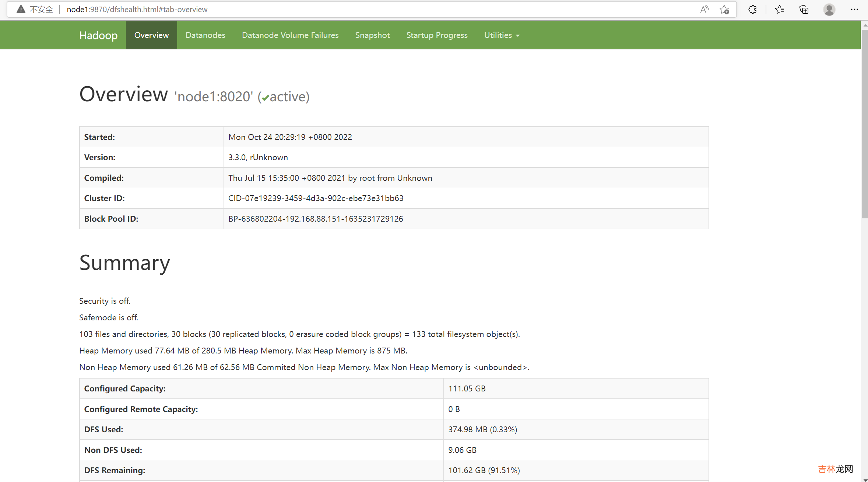Click the Started value 'Mon Oct 24 20:29:19 +0800 2022'
Image resolution: width=868 pixels, height=482 pixels.
(290, 137)
